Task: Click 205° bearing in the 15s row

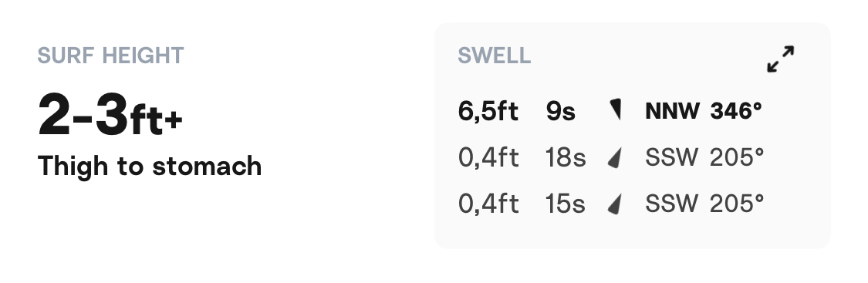Action: (737, 204)
